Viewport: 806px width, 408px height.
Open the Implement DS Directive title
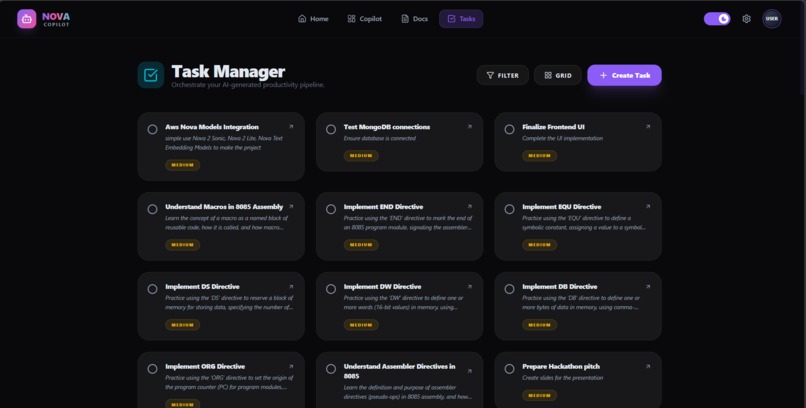pyautogui.click(x=202, y=287)
